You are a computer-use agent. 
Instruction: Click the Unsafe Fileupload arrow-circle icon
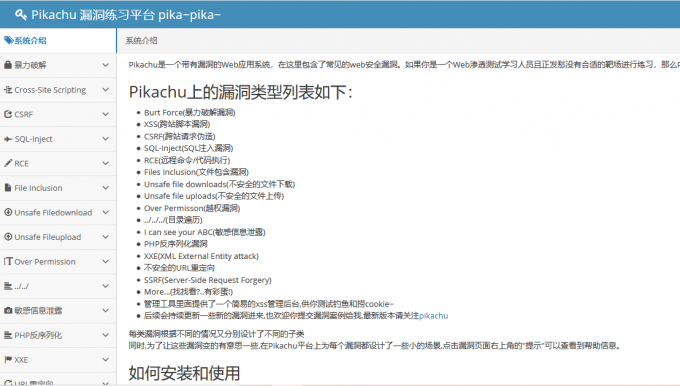coord(8,237)
